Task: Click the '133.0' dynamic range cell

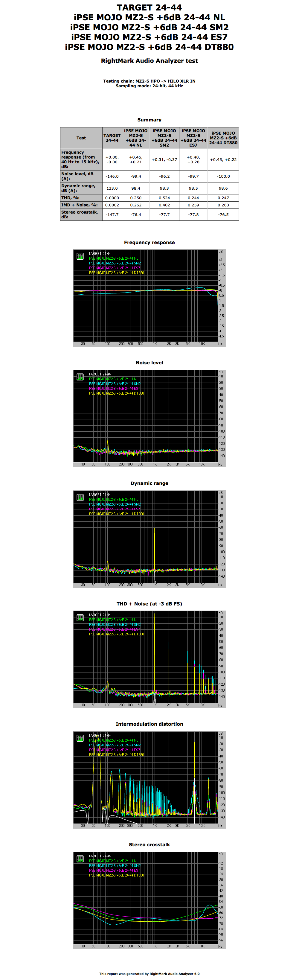Action: point(112,188)
